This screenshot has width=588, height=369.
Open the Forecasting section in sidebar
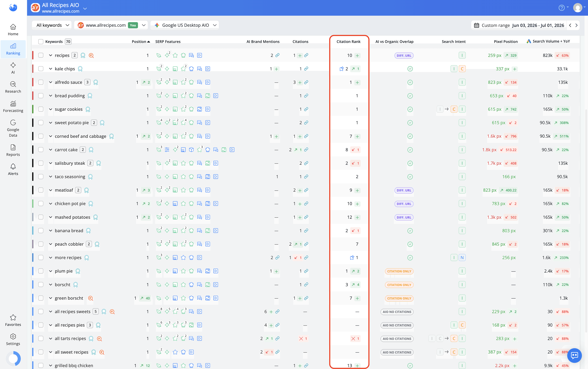pos(13,107)
